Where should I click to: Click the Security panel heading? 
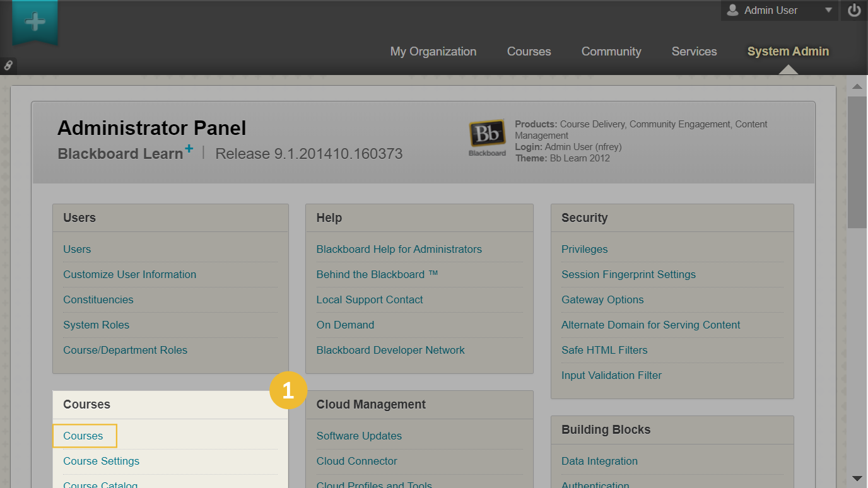pos(584,218)
